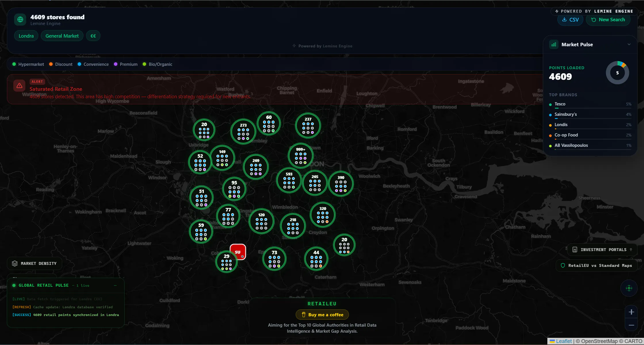
Task: Minimize the Global Retail Pulse log
Action: tap(115, 286)
